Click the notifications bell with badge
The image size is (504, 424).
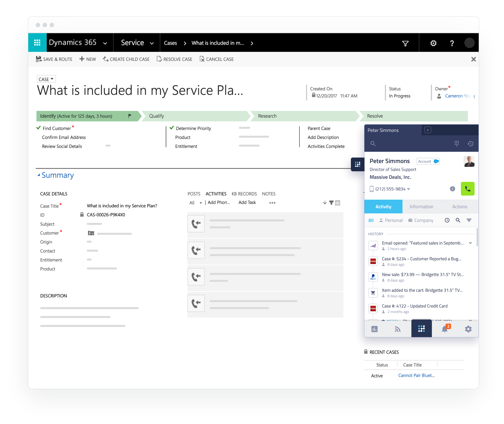coord(445,329)
